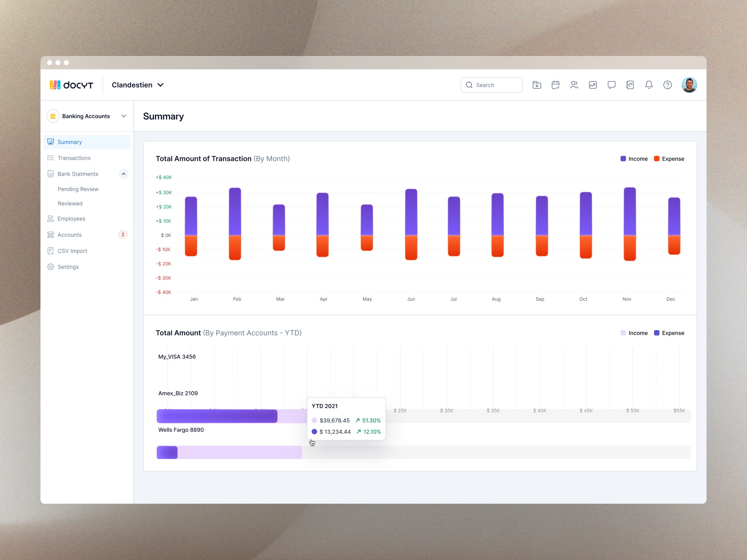Toggle Expense series in monthly chart legend

click(x=669, y=159)
